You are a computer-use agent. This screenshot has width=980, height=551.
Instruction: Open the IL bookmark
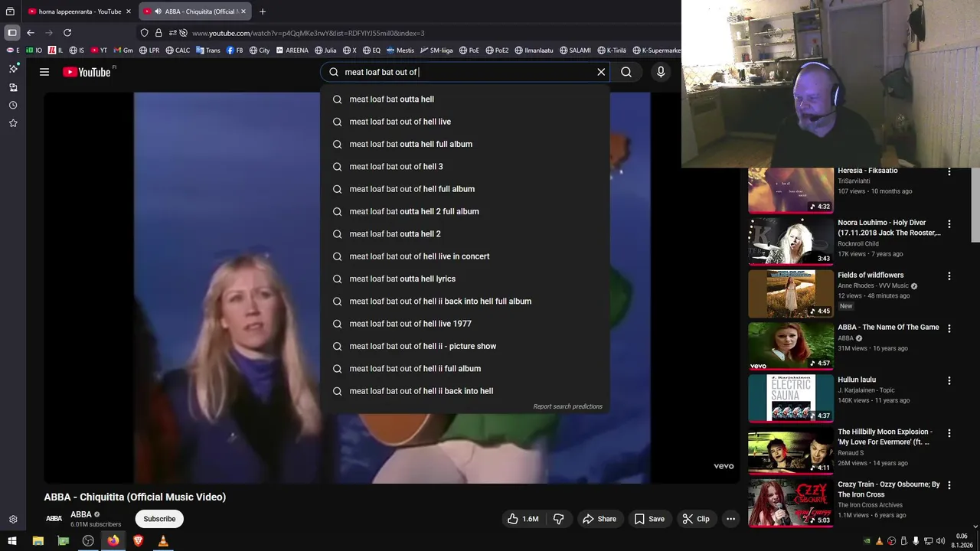point(55,51)
